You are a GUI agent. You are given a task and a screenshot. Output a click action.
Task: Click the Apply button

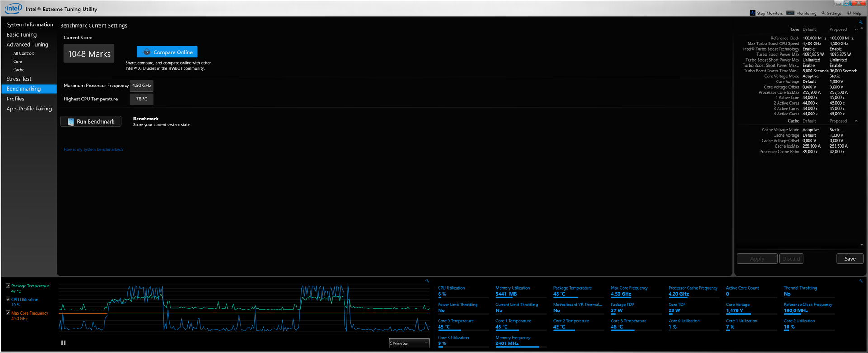pos(757,259)
